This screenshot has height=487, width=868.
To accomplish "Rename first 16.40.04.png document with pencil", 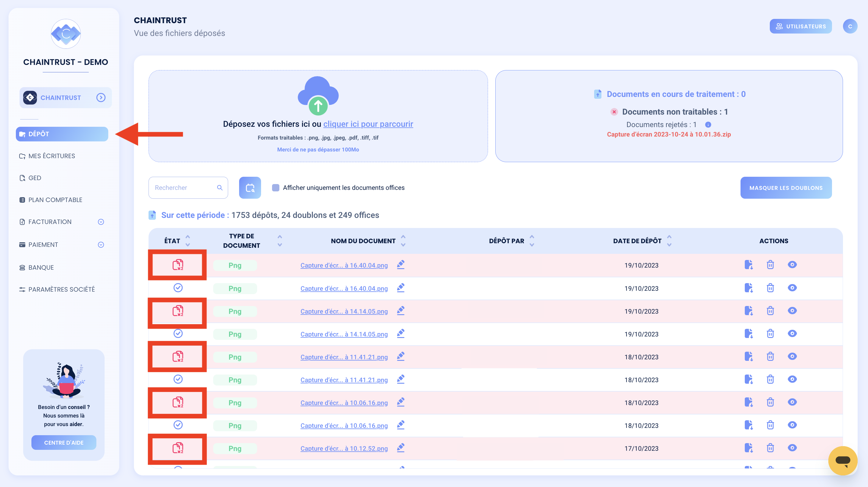I will pyautogui.click(x=400, y=265).
